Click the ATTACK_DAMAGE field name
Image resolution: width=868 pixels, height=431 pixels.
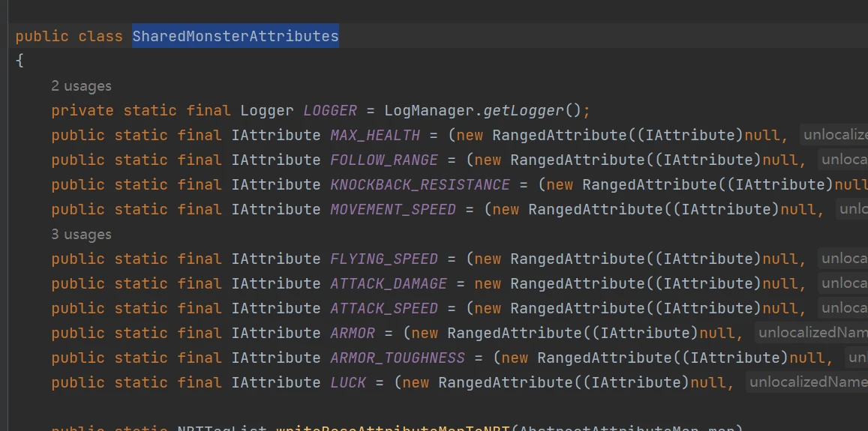[x=388, y=283]
